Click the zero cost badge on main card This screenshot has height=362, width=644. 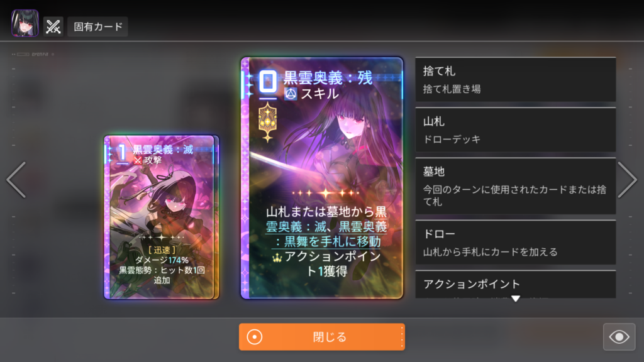click(268, 81)
